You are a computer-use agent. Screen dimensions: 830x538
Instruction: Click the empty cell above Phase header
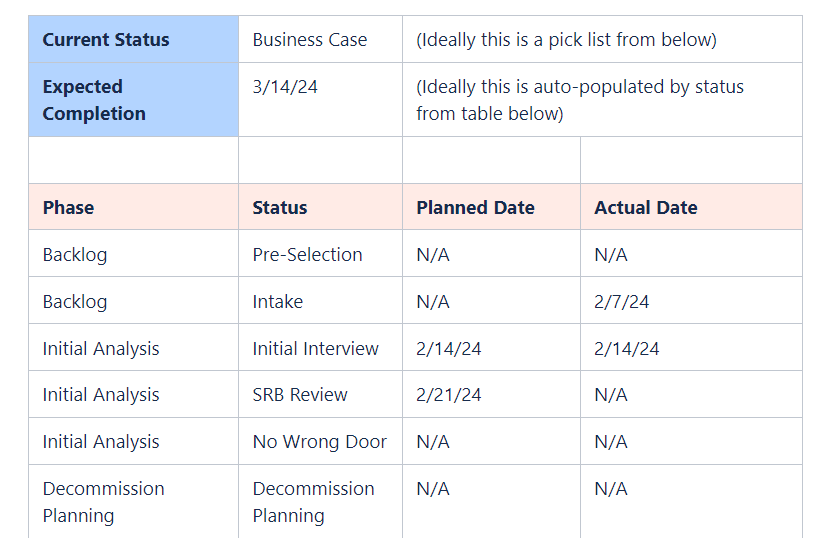coord(133,160)
